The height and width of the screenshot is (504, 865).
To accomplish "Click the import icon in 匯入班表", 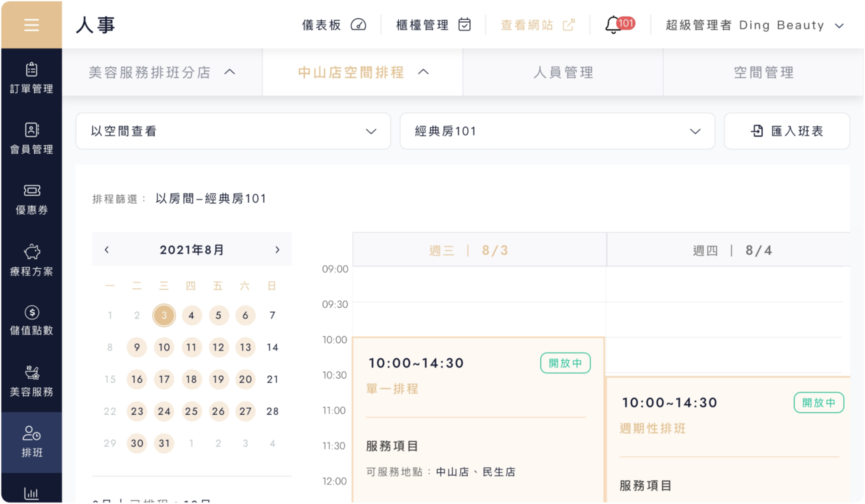I will (757, 131).
